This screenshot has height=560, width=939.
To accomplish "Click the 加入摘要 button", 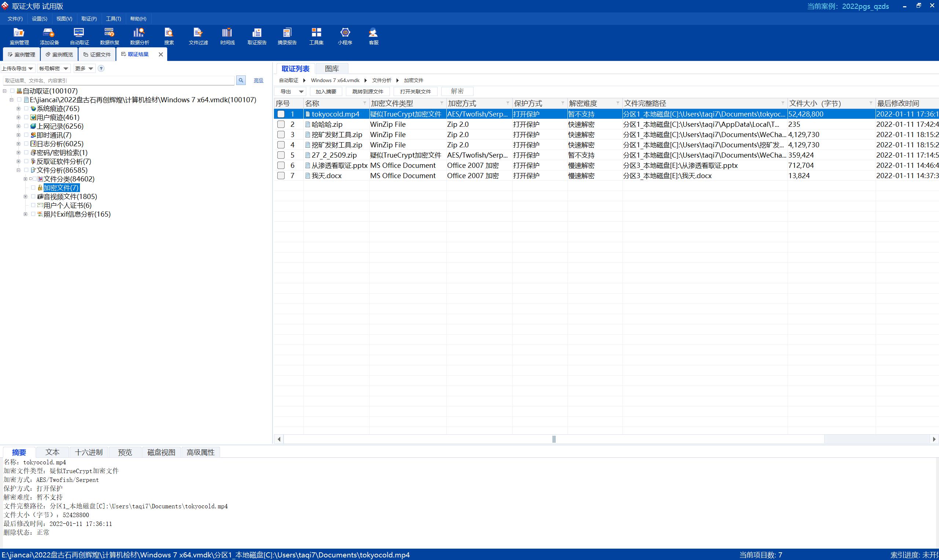I will (x=326, y=92).
